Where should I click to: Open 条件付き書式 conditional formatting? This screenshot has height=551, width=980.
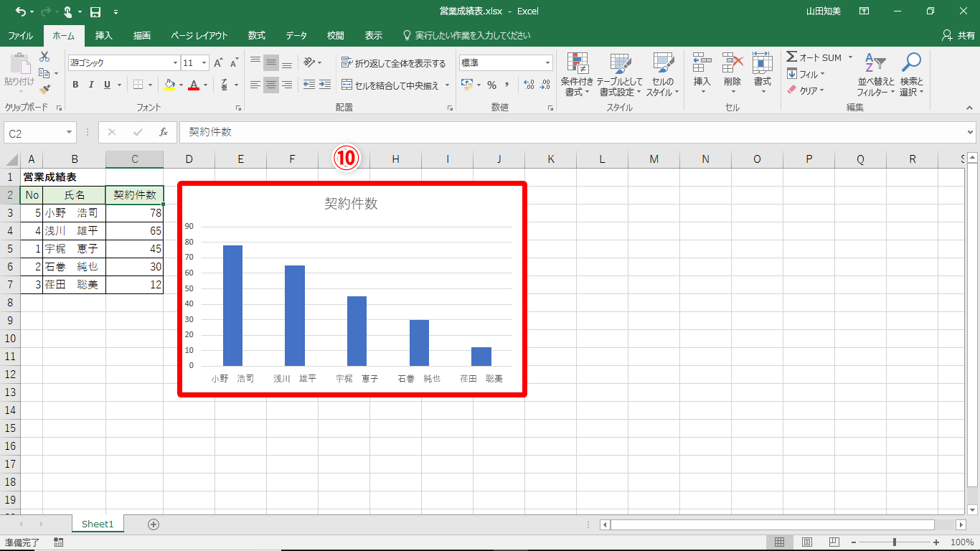(577, 75)
